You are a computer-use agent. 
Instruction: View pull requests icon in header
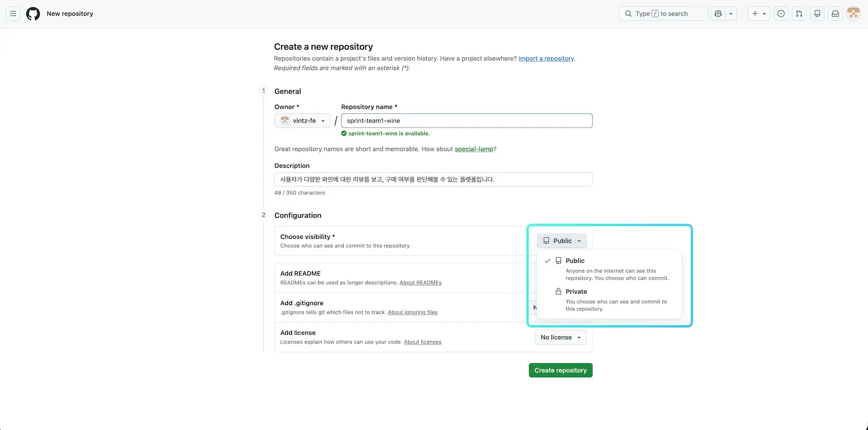pos(799,14)
